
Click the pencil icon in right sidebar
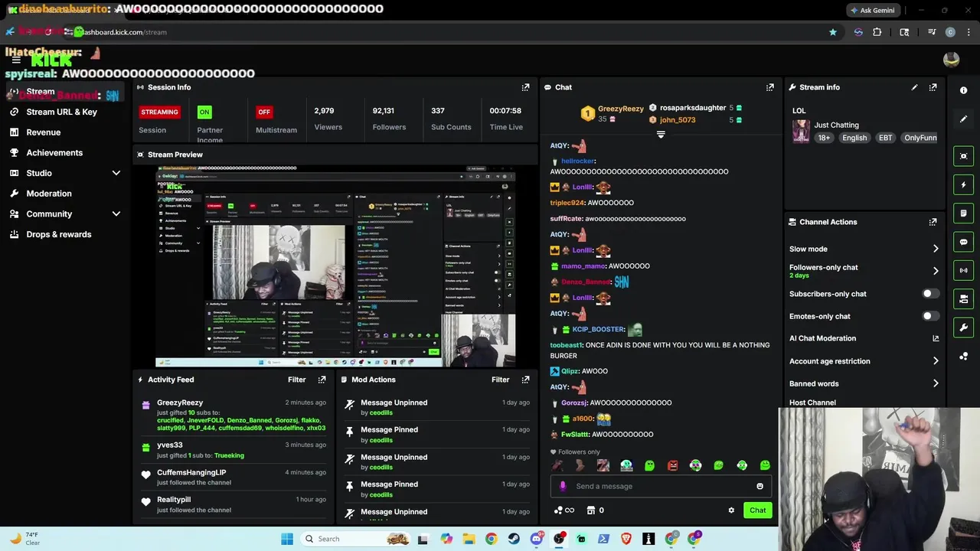[x=963, y=119]
